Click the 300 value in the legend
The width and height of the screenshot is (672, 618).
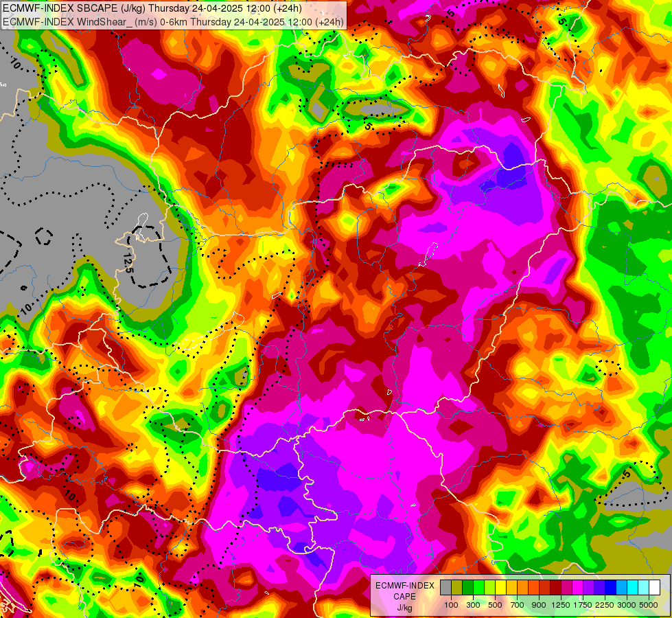[x=473, y=605]
